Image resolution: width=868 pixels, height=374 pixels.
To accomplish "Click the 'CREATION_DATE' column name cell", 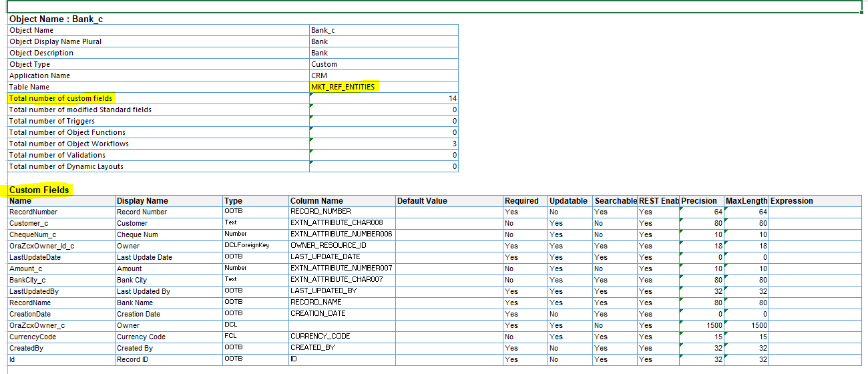I will pyautogui.click(x=342, y=314).
